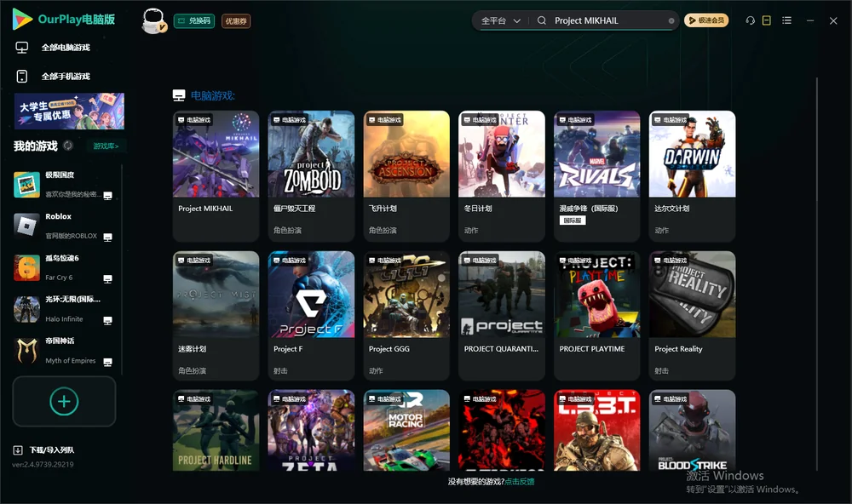Screen dimensions: 852x504
Task: Open the PROJECT PLAYTIME game card
Action: 597,316
